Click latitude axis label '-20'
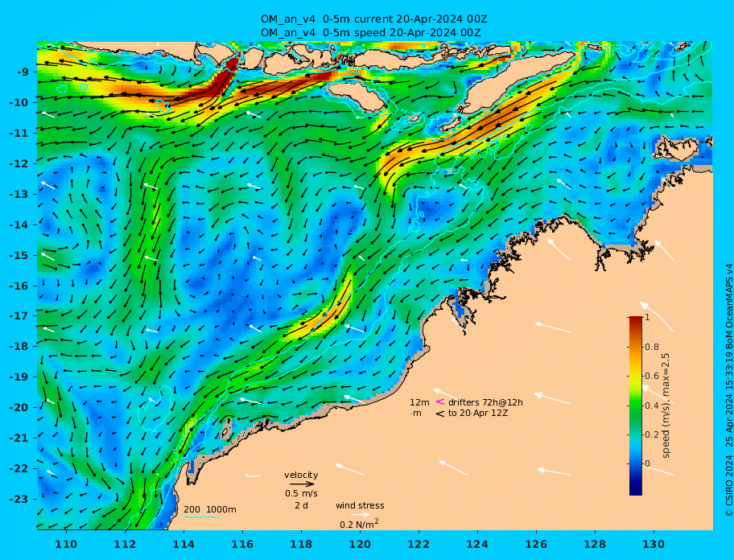This screenshot has height=560, width=734. 19,407
